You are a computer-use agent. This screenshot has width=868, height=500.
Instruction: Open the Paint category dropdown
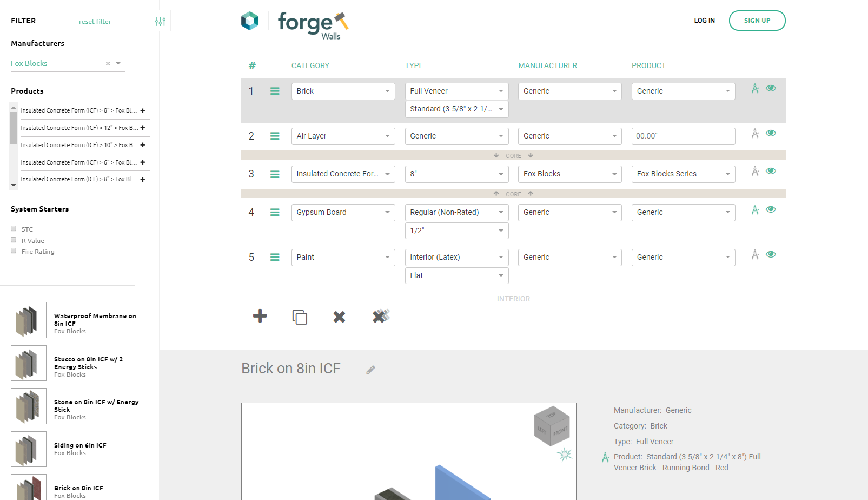pyautogui.click(x=343, y=257)
